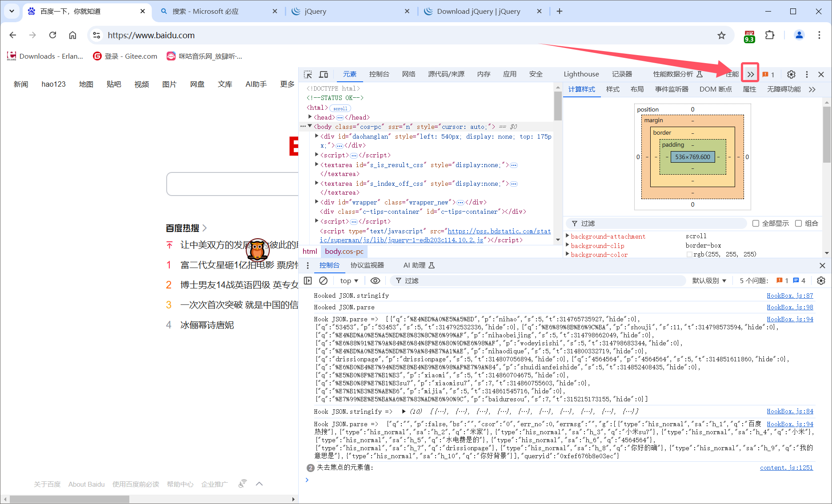Viewport: 832px width, 504px height.
Task: Expand the div#wrapper node
Action: [x=316, y=202]
